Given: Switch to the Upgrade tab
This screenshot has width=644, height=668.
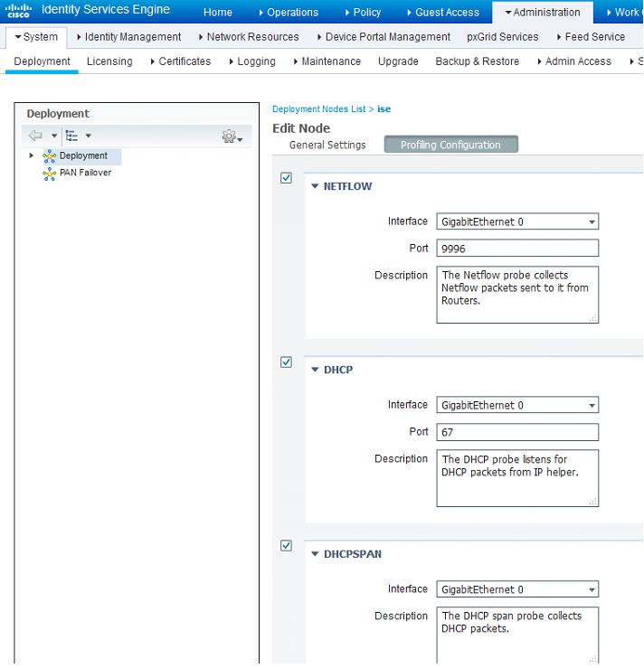Looking at the screenshot, I should tap(398, 61).
